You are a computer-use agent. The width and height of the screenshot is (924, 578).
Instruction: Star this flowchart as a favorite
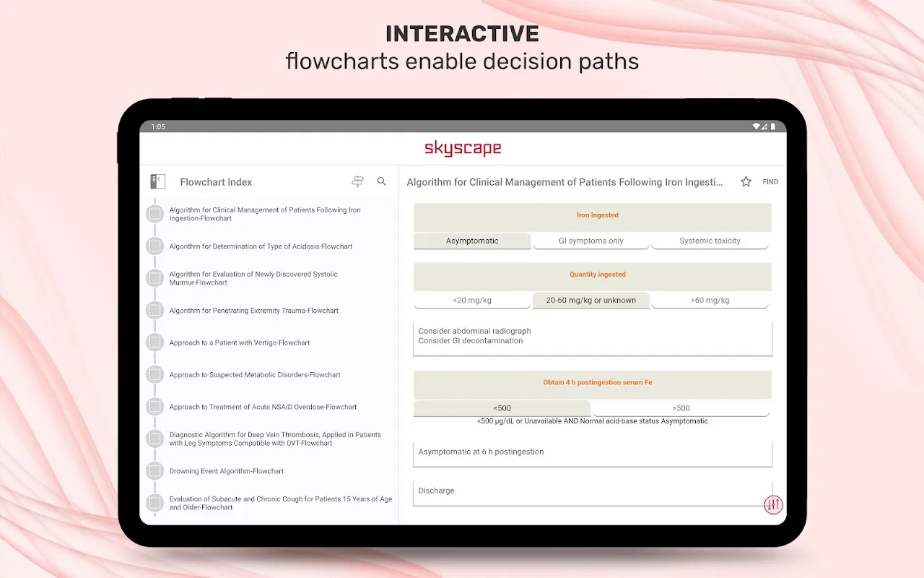tap(746, 182)
